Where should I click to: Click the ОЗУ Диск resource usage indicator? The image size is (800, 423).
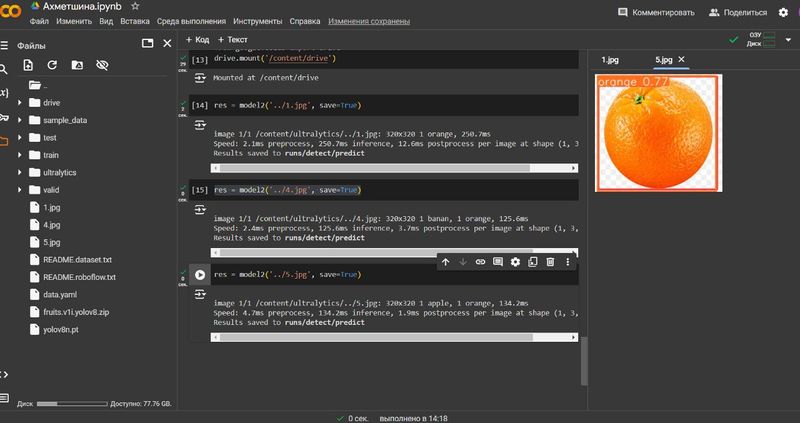coord(761,39)
